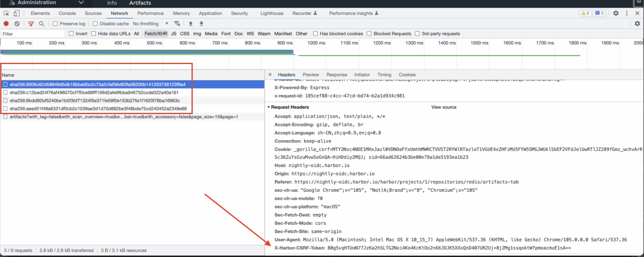Check the Invert filter checkbox
This screenshot has width=644, height=257.
click(x=71, y=33)
